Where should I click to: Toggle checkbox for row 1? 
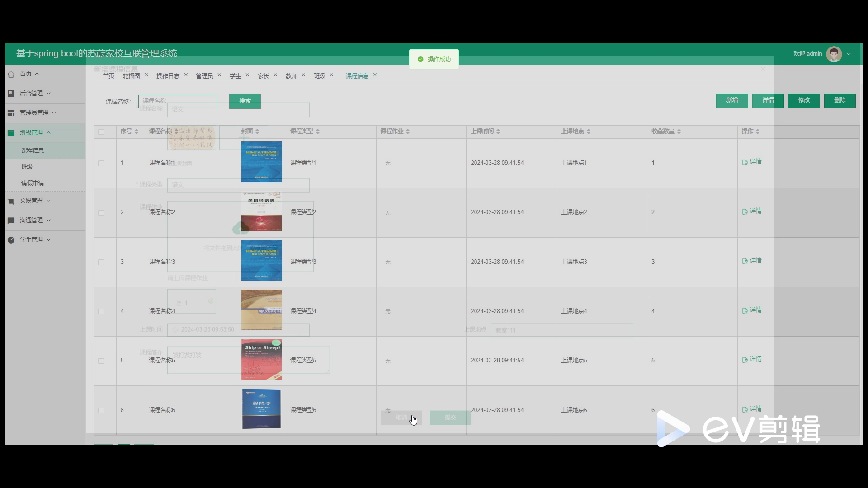tap(101, 163)
